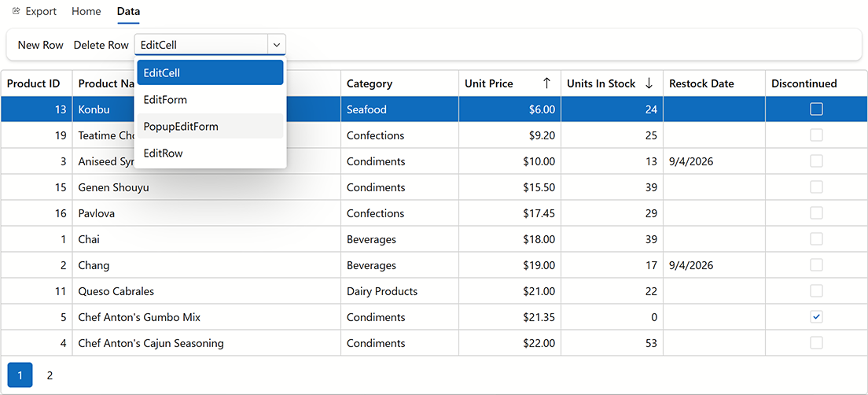Choose EditRow from the dropdown list
The image size is (868, 395).
[x=211, y=153]
